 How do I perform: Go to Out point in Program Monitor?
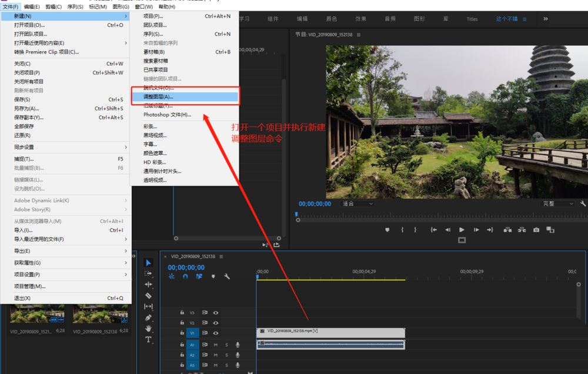(x=490, y=229)
